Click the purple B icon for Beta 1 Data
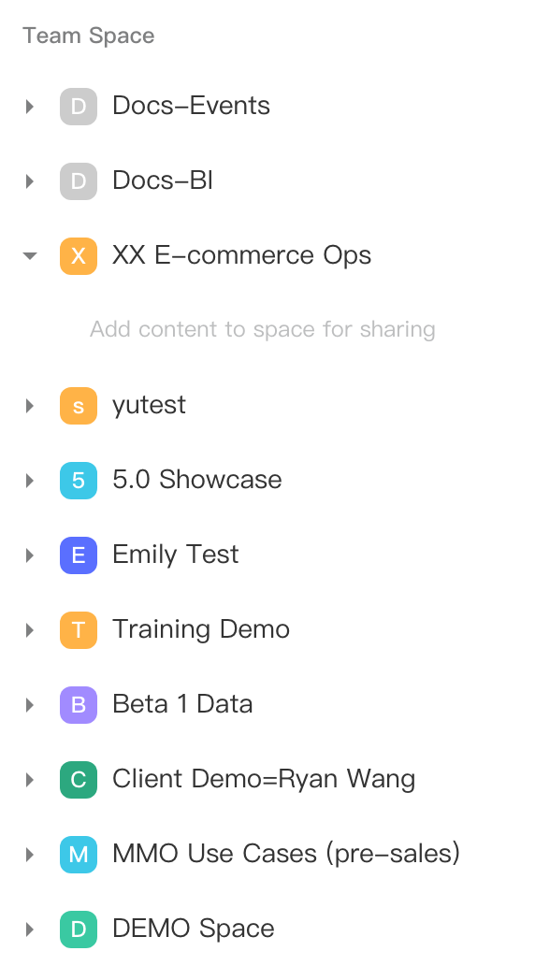The image size is (535, 980). 79,705
